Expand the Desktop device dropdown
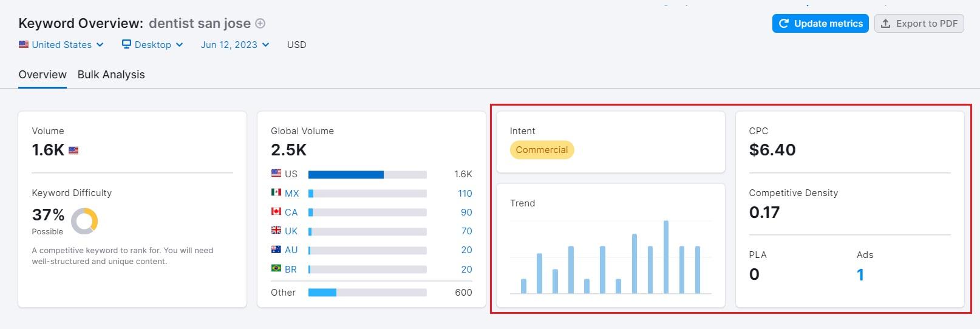 (x=152, y=45)
